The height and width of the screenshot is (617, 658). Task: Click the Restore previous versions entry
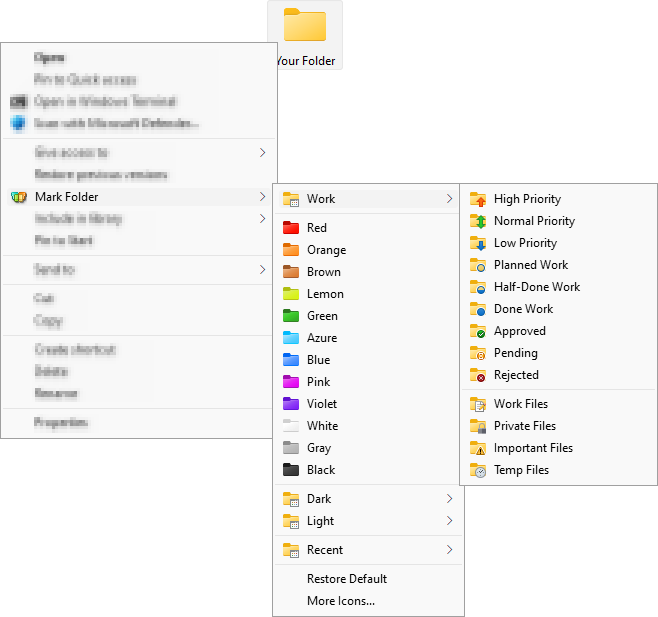pyautogui.click(x=138, y=175)
